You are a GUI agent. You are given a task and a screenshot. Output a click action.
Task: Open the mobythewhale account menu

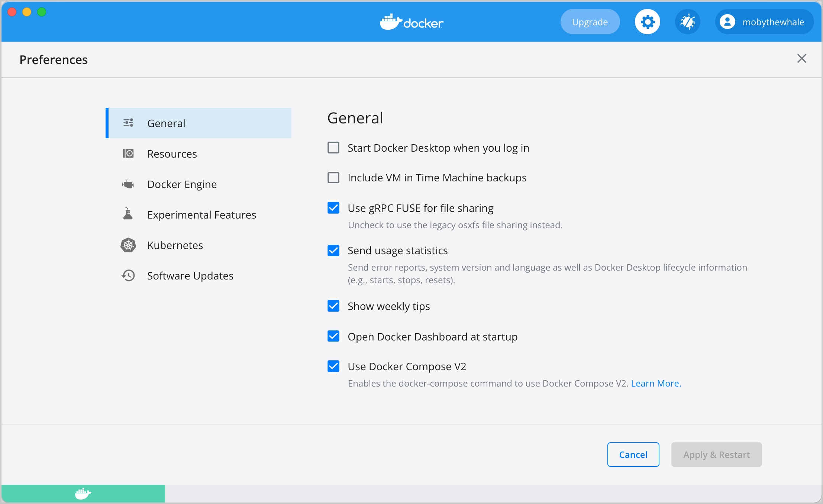(764, 22)
